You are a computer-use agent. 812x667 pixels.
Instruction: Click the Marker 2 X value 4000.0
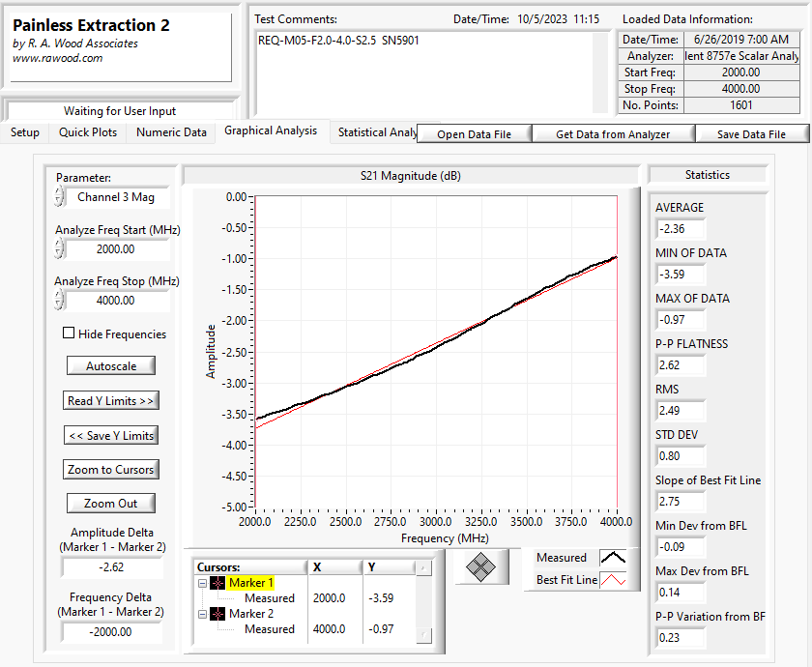329,629
